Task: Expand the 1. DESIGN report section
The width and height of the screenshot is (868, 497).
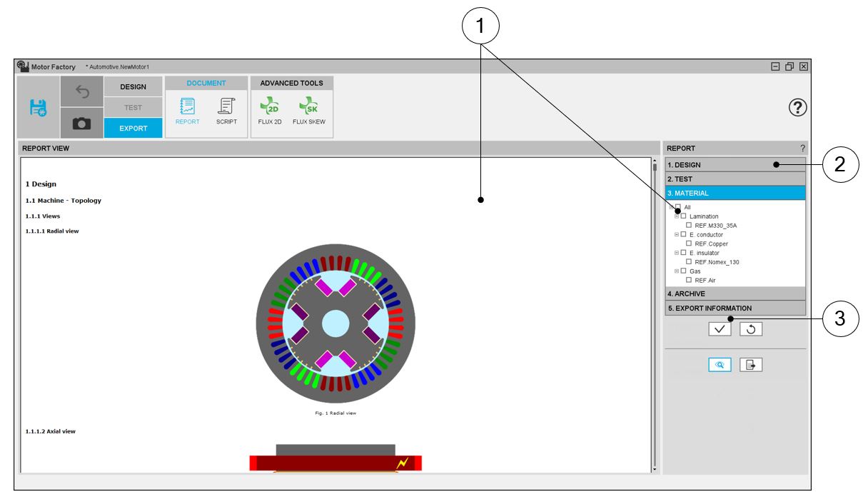Action: [x=734, y=165]
